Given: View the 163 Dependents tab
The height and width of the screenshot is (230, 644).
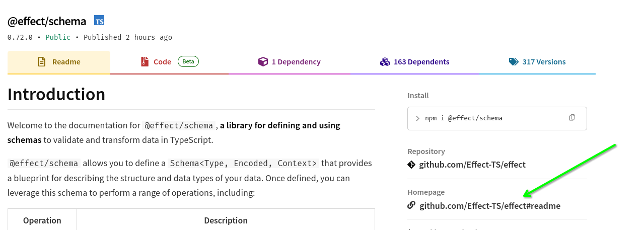Looking at the screenshot, I should click(421, 62).
